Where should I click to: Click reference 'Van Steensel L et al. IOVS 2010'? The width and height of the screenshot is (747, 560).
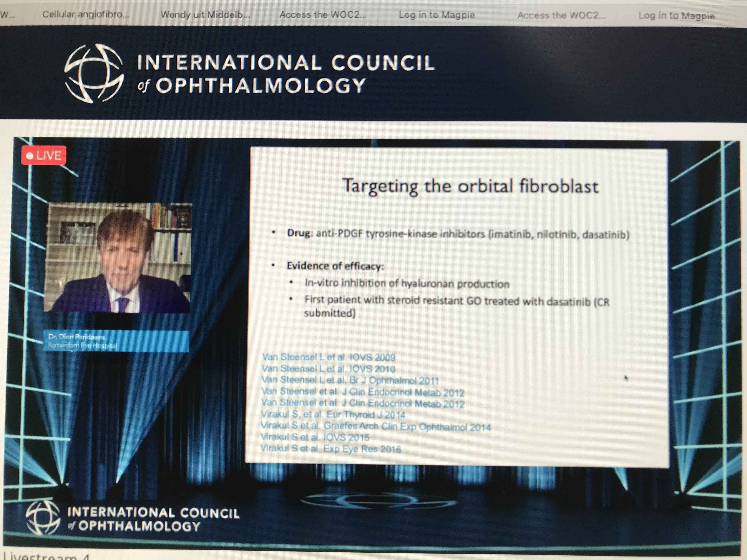(x=328, y=368)
